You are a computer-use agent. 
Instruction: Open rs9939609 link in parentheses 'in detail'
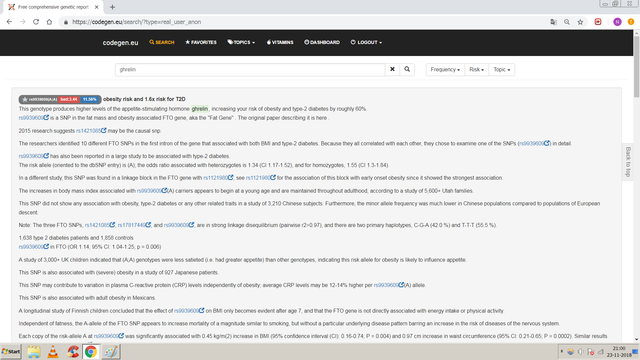click(531, 143)
